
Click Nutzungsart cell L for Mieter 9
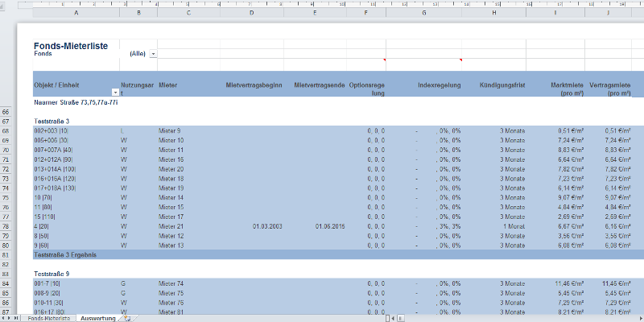(122, 131)
